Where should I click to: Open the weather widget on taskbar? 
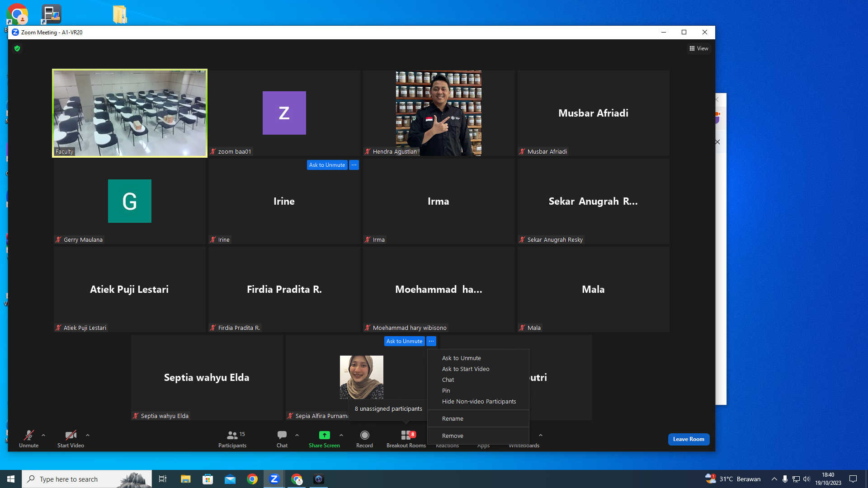coord(733,479)
